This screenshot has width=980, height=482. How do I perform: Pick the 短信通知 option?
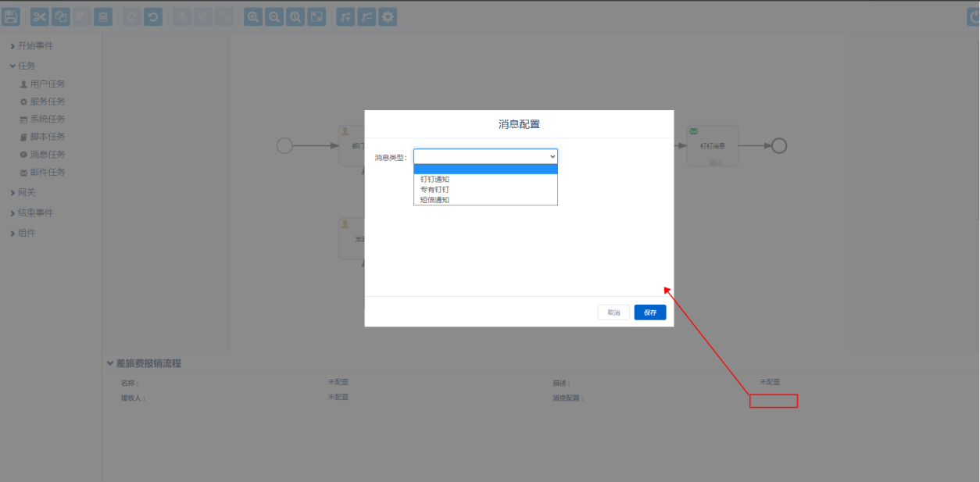point(435,200)
